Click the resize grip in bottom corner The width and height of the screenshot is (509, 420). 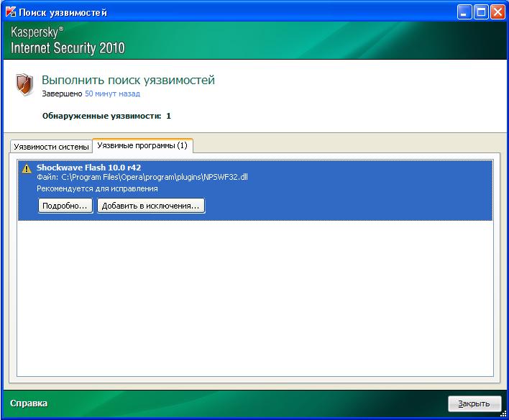[503, 414]
